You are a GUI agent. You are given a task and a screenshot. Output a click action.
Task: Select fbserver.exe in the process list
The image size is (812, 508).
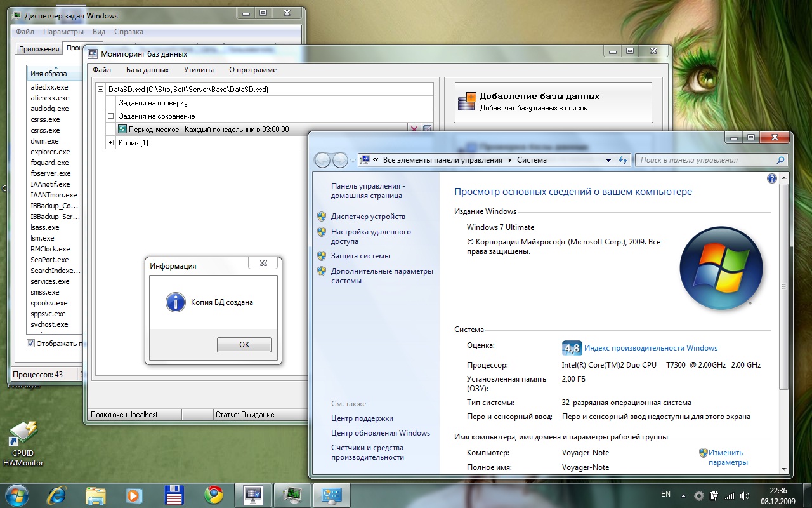tap(51, 173)
